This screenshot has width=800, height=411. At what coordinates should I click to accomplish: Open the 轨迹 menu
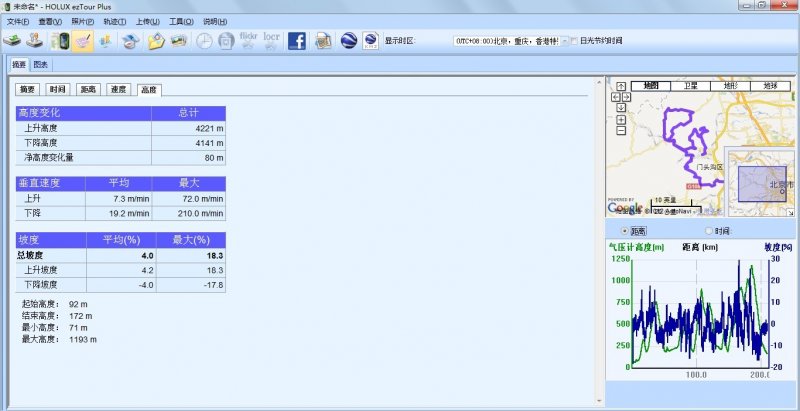pos(114,20)
